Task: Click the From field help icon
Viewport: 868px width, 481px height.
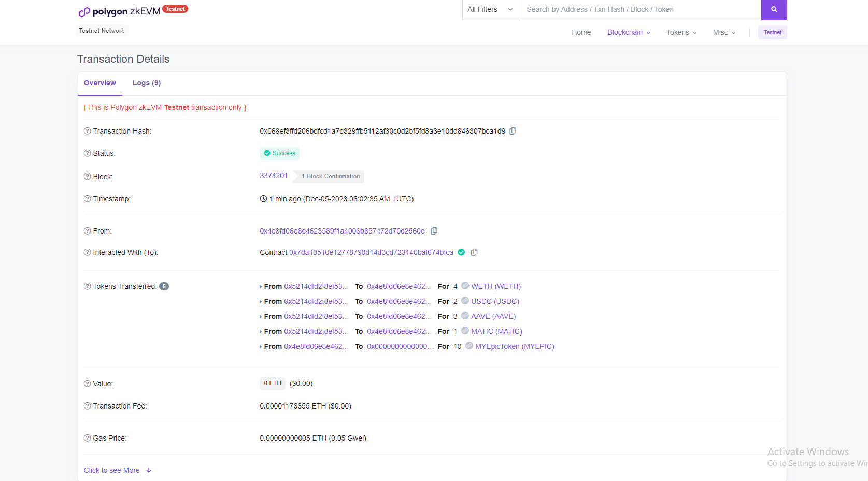Action: [x=87, y=231]
